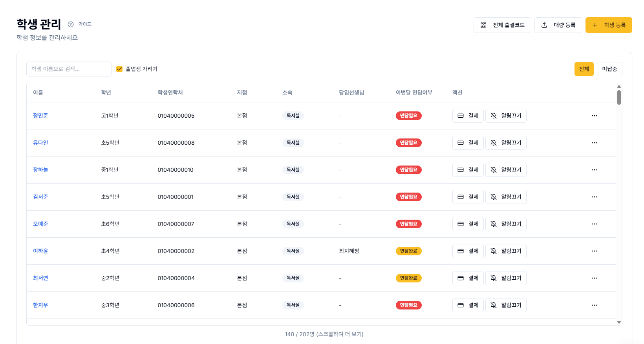
Task: Click 알림끄기 bell icon for 이하윤
Action: pyautogui.click(x=494, y=251)
